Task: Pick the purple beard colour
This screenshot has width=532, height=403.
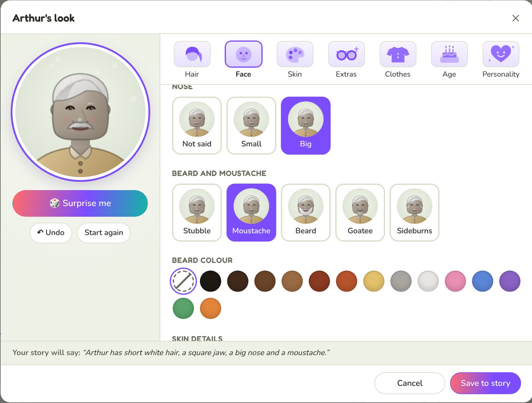Action: pyautogui.click(x=510, y=281)
